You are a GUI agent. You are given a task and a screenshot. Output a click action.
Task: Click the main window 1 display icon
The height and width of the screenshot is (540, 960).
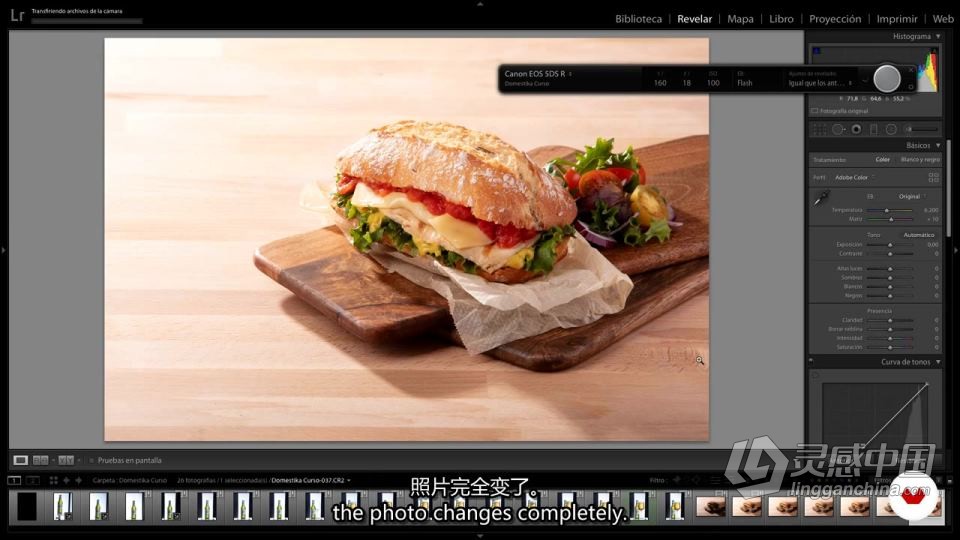14,481
